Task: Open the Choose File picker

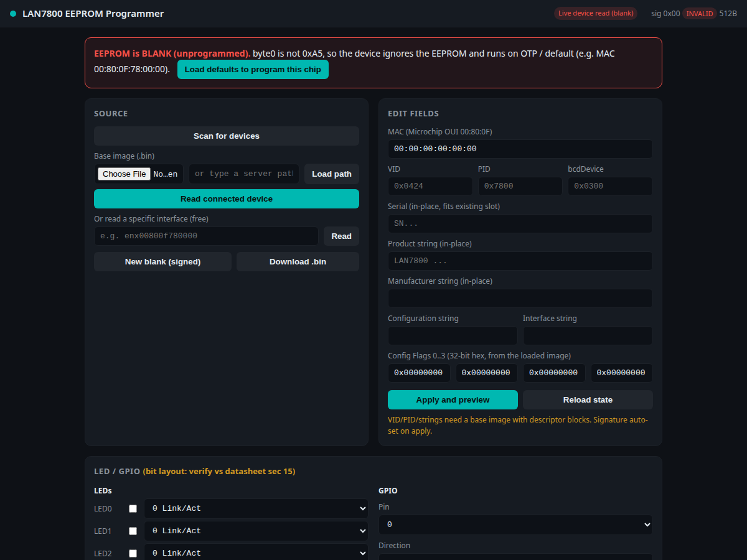Action: point(124,174)
